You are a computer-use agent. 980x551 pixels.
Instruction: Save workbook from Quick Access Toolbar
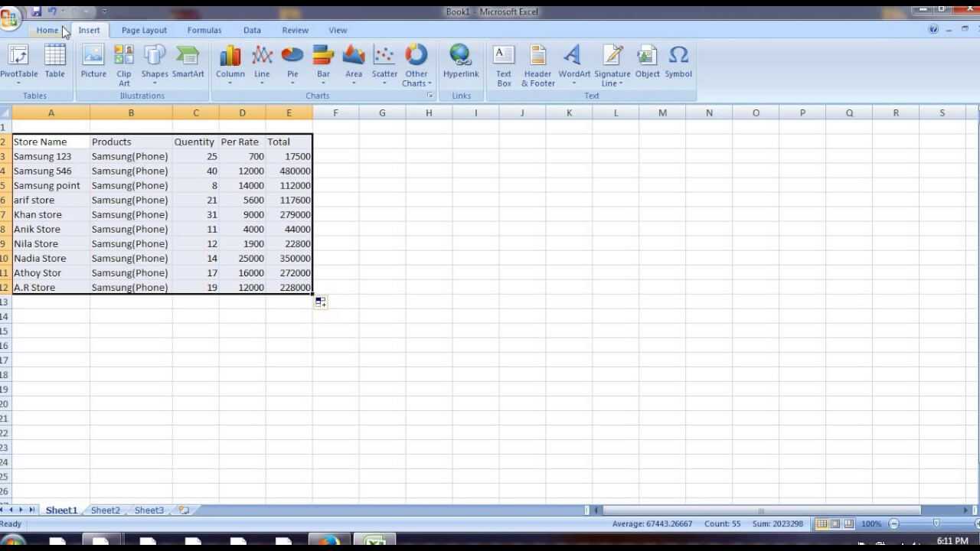pos(36,11)
